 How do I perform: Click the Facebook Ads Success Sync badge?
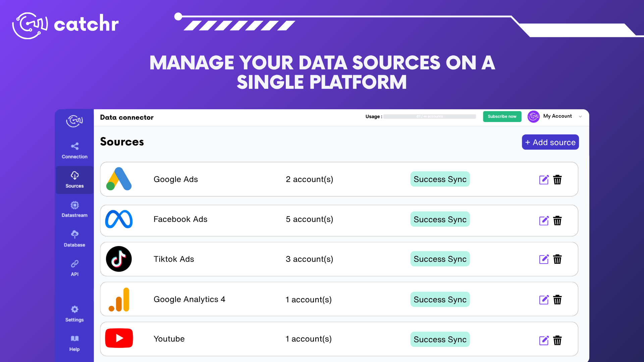tap(440, 219)
